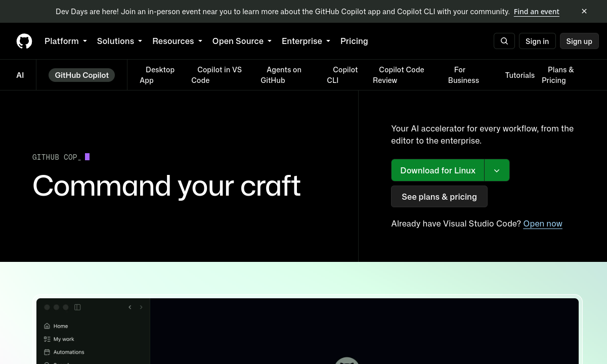The image size is (607, 364).
Task: Click See plans & pricing button
Action: (439, 197)
